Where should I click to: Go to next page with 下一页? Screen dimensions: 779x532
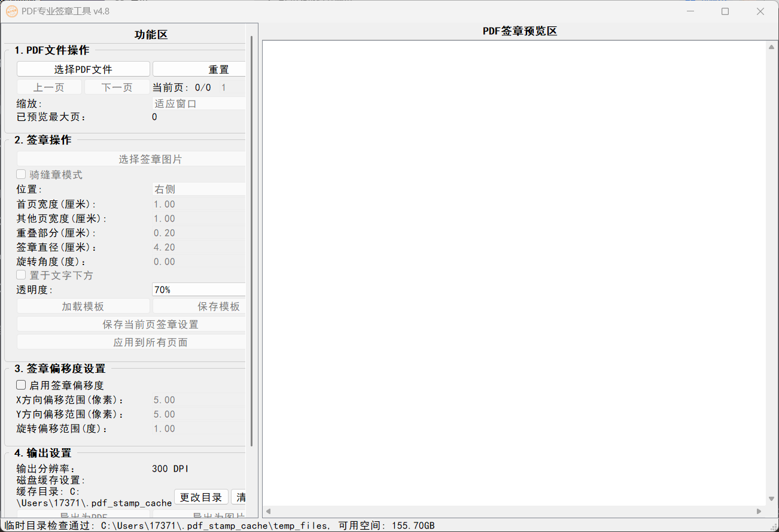tap(117, 87)
